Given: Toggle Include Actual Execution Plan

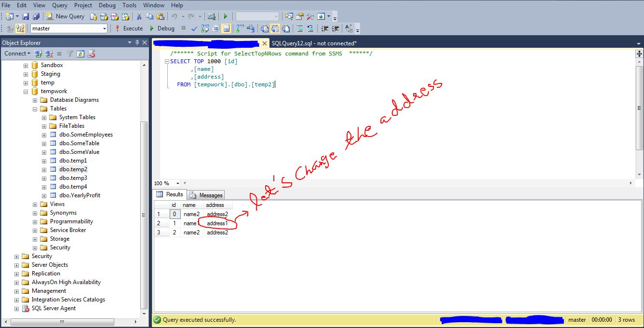Looking at the screenshot, I should [x=240, y=28].
